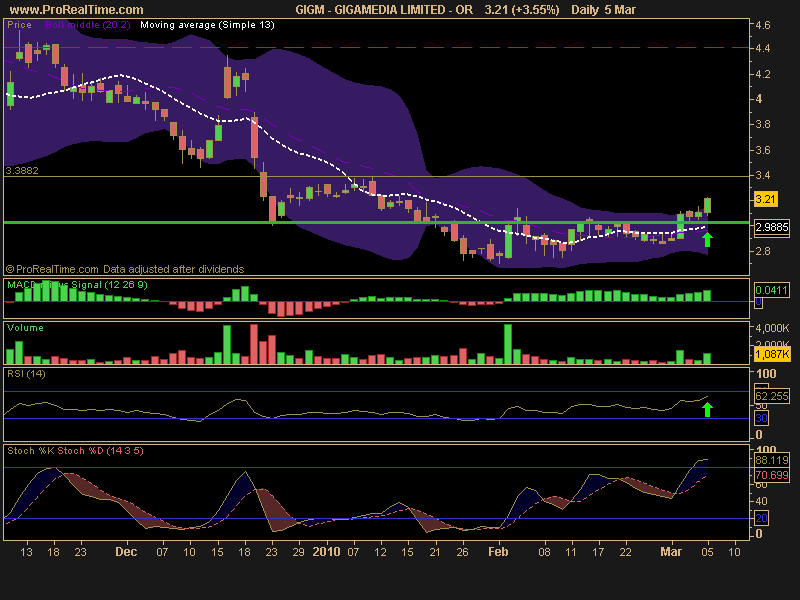Click the Stoch %K legend label
The width and height of the screenshot is (800, 600).
point(31,451)
